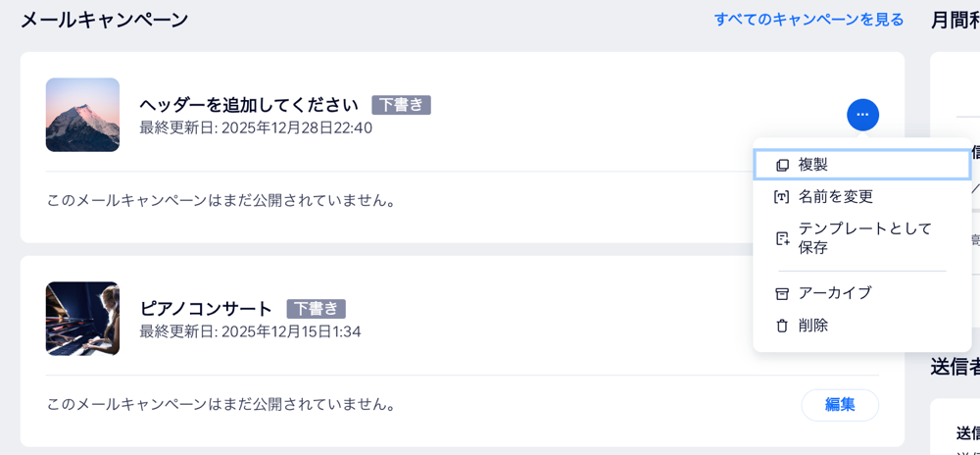Open the three-dot more actions button
The height and width of the screenshot is (455, 980).
click(862, 115)
